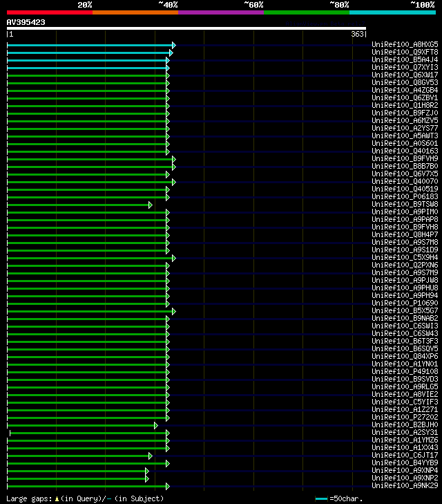
Task: Click the UniRef100_A2YS77 label
Action: (x=405, y=129)
